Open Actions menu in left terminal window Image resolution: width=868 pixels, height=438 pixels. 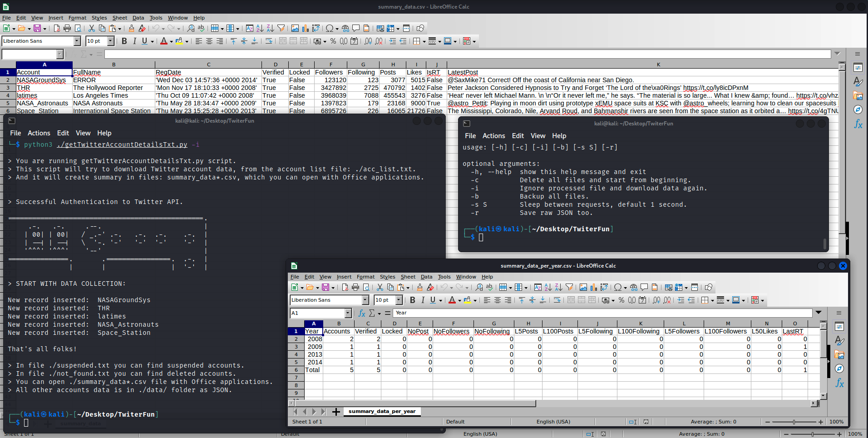point(39,133)
